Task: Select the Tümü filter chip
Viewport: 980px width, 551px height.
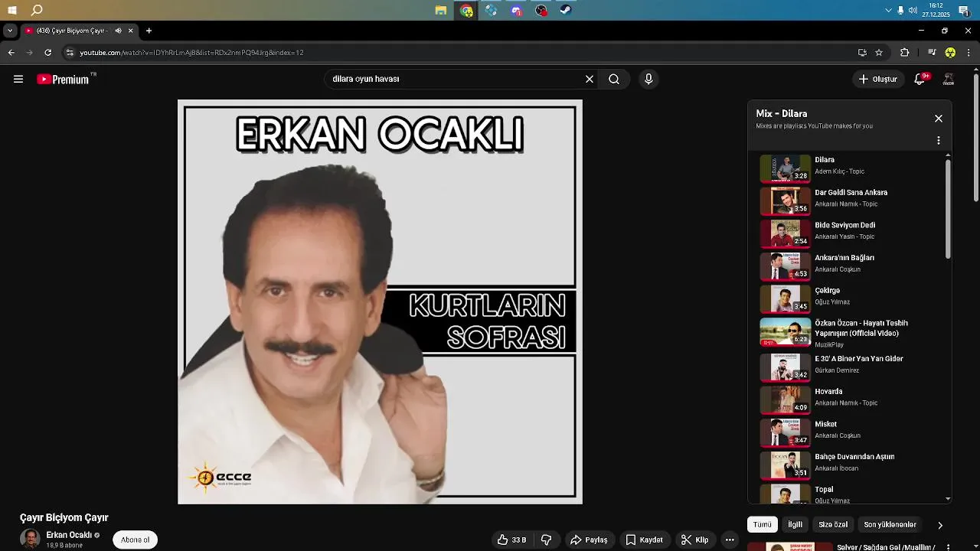Action: tap(763, 524)
